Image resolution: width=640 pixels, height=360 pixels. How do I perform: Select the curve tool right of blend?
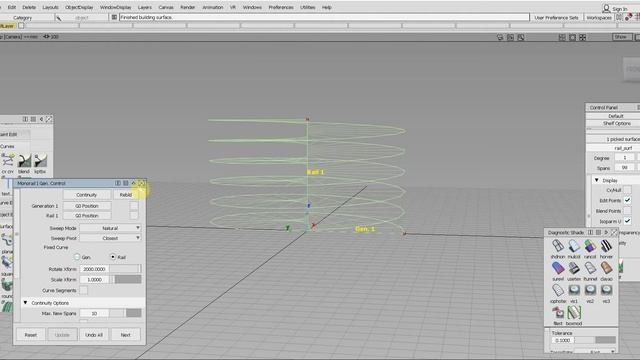point(40,161)
